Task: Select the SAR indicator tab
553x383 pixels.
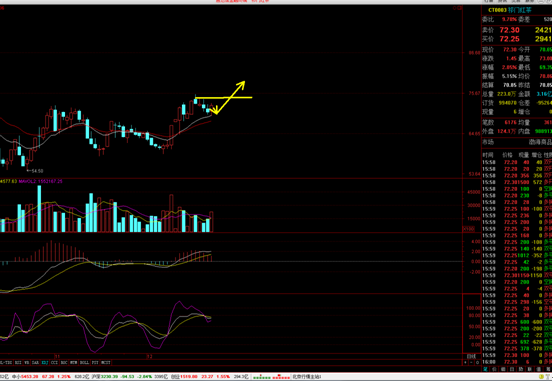Action: [x=35, y=362]
